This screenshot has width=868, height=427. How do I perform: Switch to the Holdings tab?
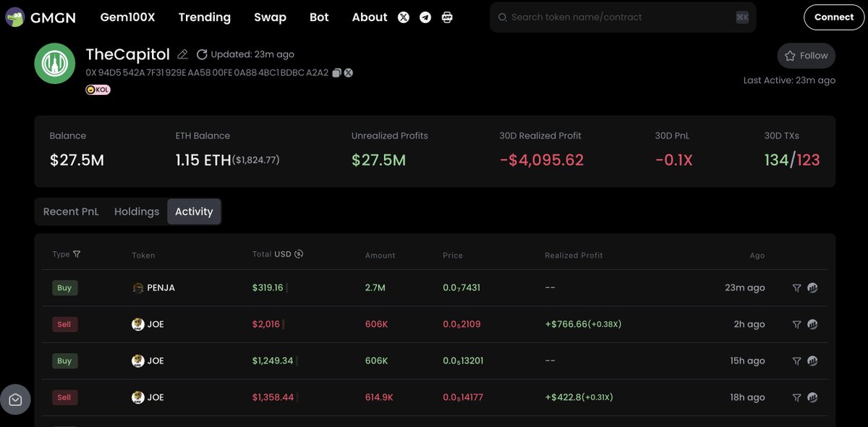[x=137, y=211]
